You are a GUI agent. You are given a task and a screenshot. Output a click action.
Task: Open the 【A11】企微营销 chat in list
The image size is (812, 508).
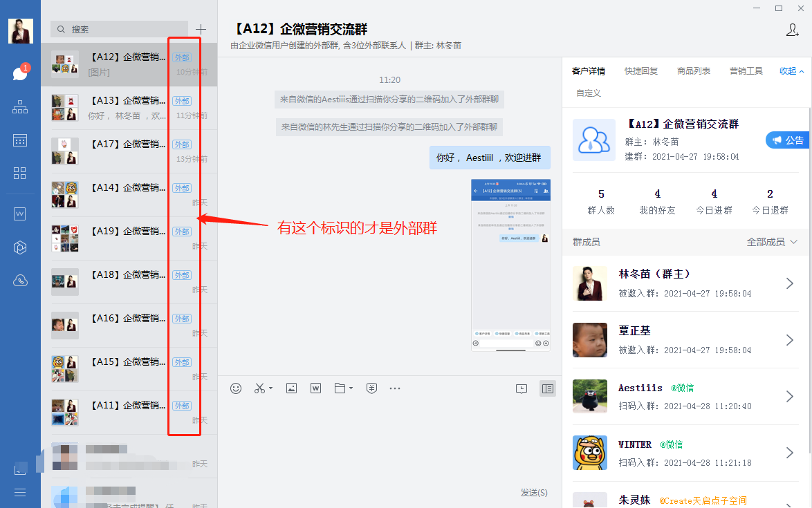click(129, 413)
